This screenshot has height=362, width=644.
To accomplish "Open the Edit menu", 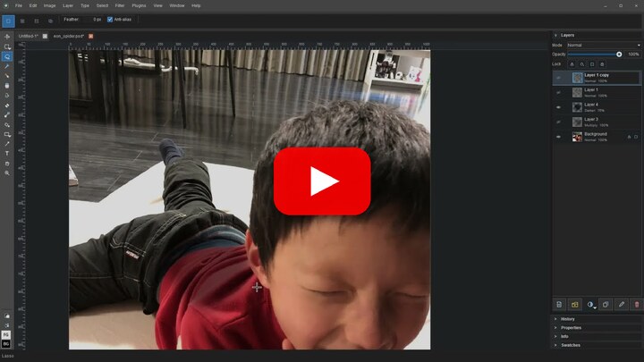I will click(33, 5).
